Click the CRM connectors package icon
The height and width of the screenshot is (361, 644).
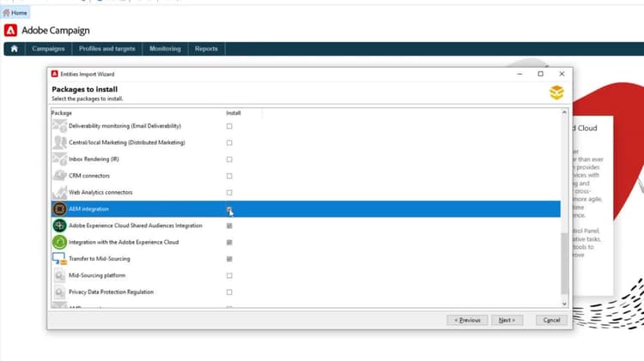coord(59,176)
